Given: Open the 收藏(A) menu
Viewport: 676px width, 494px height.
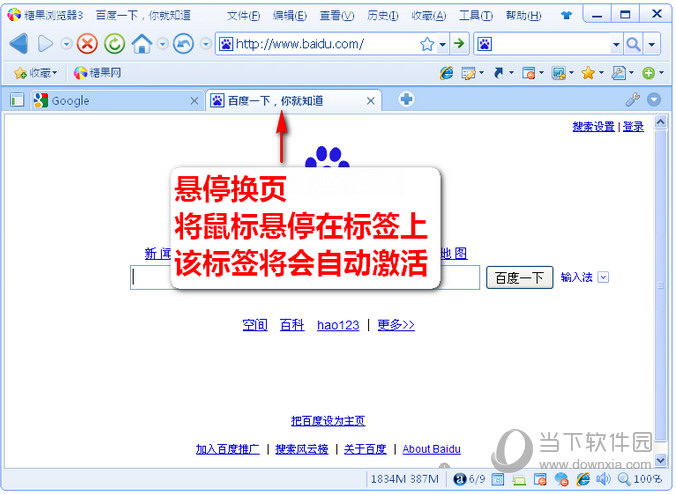Looking at the screenshot, I should click(x=429, y=16).
